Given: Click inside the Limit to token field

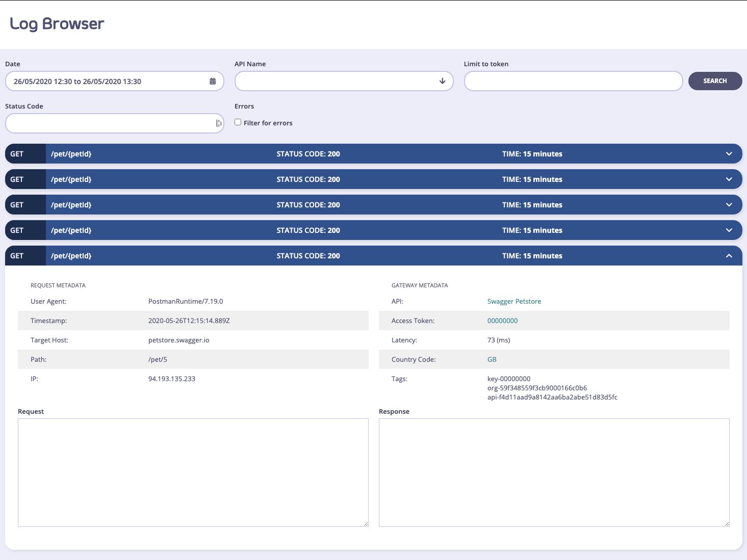Looking at the screenshot, I should 573,81.
